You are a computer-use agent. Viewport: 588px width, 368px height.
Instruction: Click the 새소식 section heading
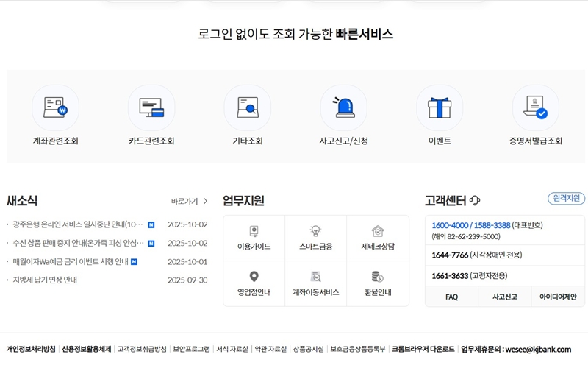(22, 200)
